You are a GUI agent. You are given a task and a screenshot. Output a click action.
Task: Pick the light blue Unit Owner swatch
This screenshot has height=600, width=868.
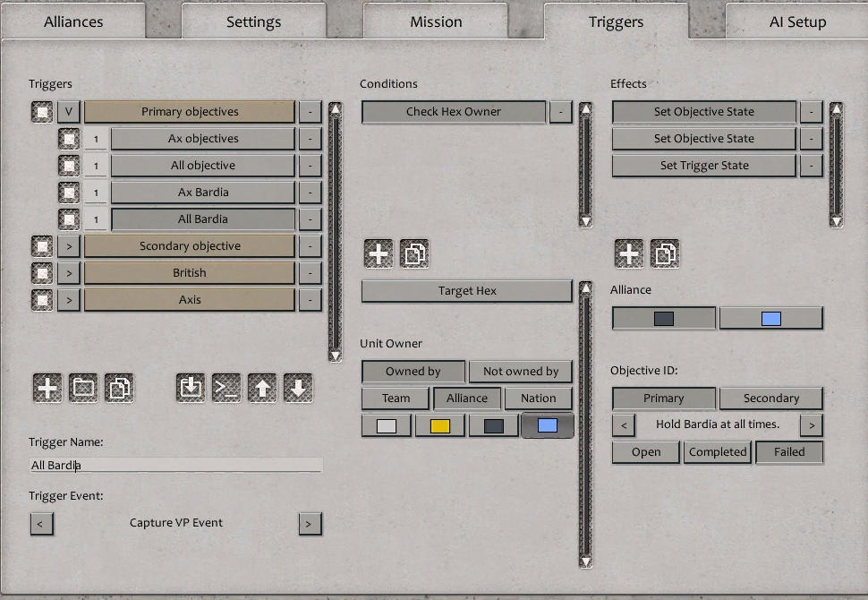click(548, 425)
